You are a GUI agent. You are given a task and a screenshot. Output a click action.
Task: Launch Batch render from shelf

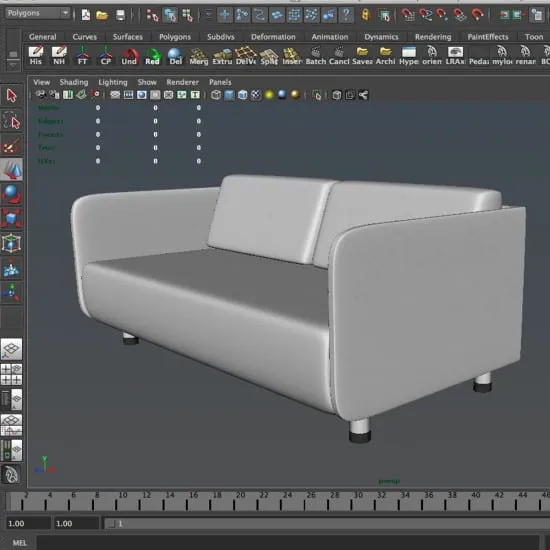point(316,55)
